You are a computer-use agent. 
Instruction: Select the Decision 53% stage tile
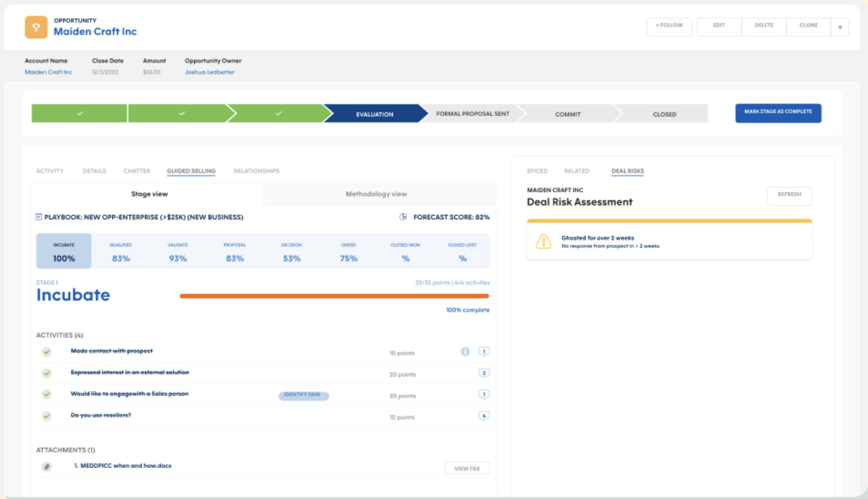[291, 251]
